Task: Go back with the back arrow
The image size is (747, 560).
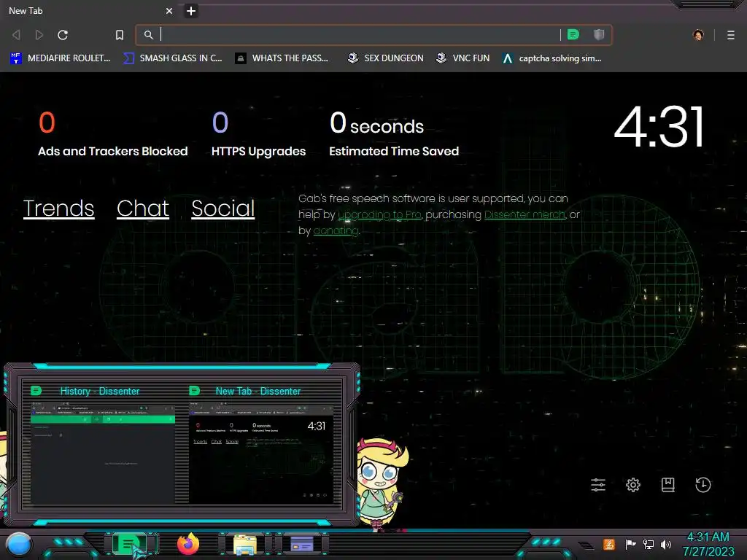Action: pyautogui.click(x=16, y=35)
